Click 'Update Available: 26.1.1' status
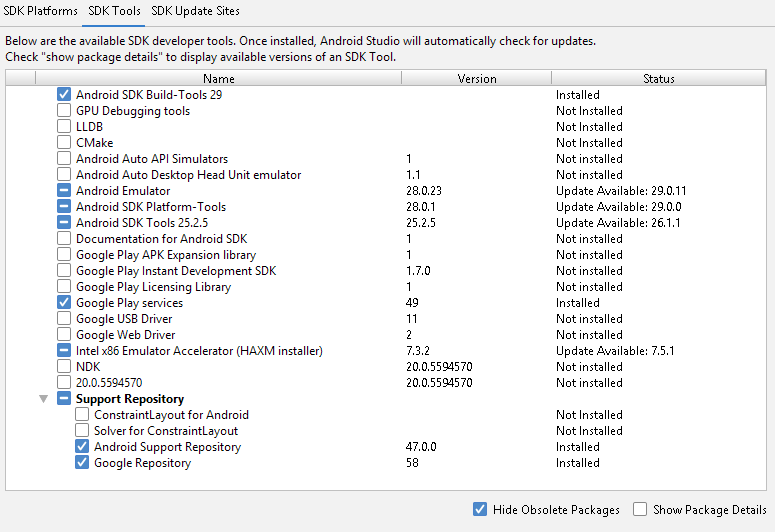This screenshot has height=532, width=775. pyautogui.click(x=618, y=222)
